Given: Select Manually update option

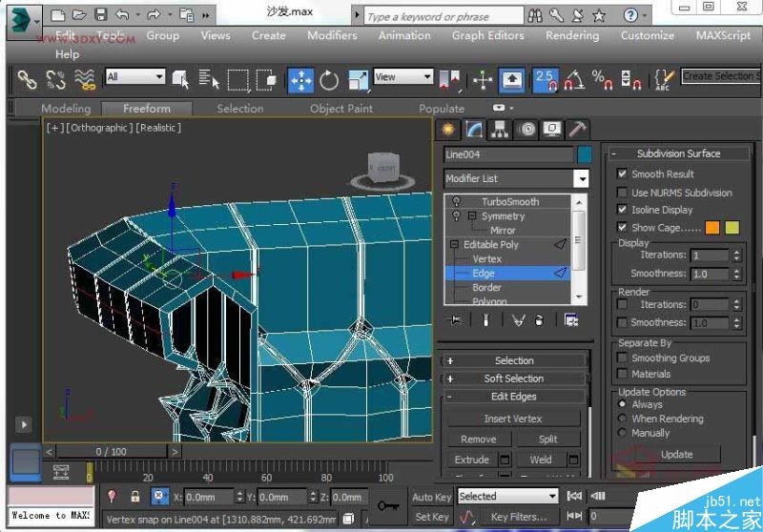Looking at the screenshot, I should 622,432.
